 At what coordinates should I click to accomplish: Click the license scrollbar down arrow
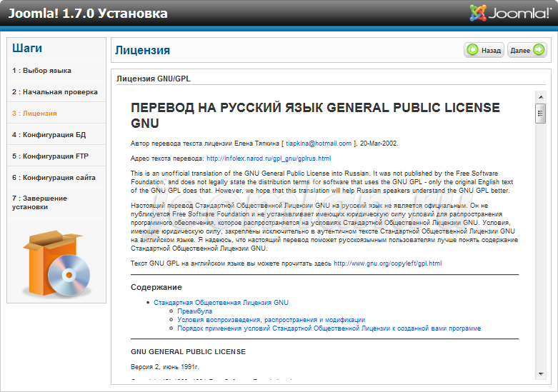coord(541,374)
